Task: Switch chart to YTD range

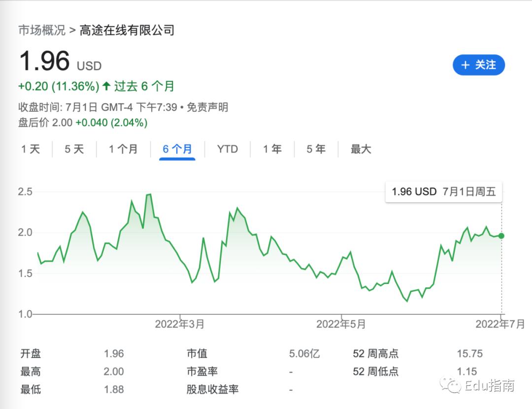Action: click(x=227, y=149)
